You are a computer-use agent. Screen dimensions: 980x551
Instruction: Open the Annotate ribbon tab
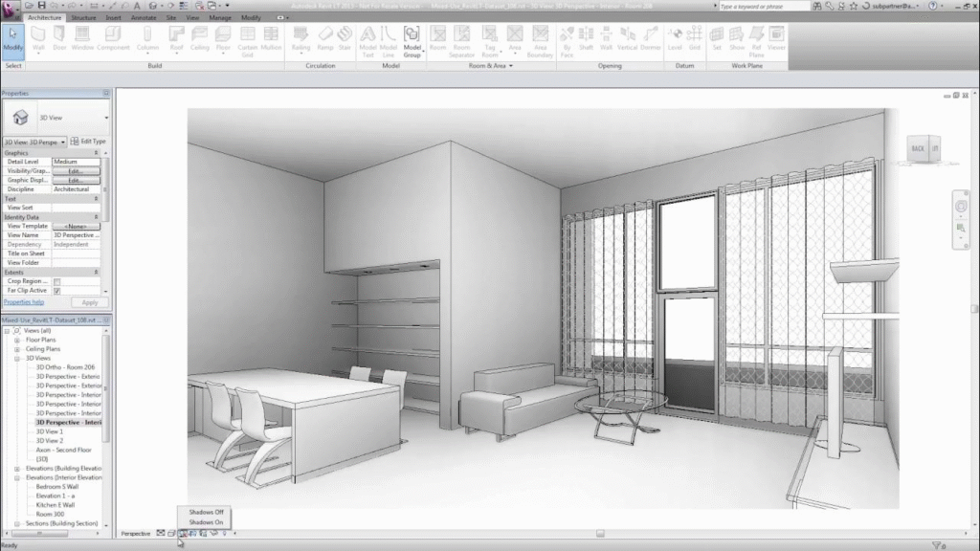[142, 16]
